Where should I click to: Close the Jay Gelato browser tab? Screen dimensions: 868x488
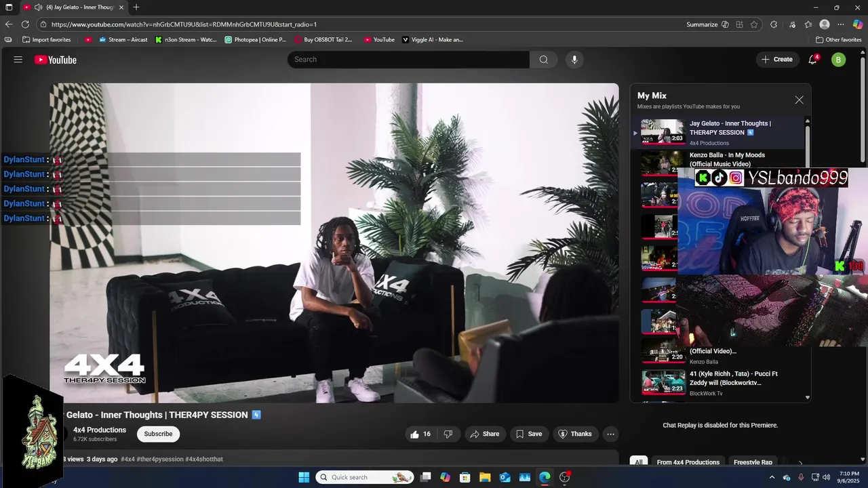(x=121, y=7)
